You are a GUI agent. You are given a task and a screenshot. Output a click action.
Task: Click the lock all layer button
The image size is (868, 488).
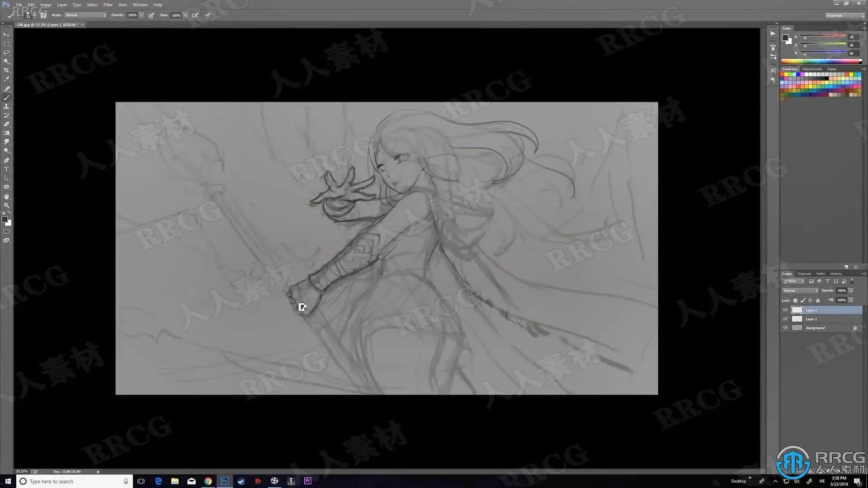[x=818, y=300]
